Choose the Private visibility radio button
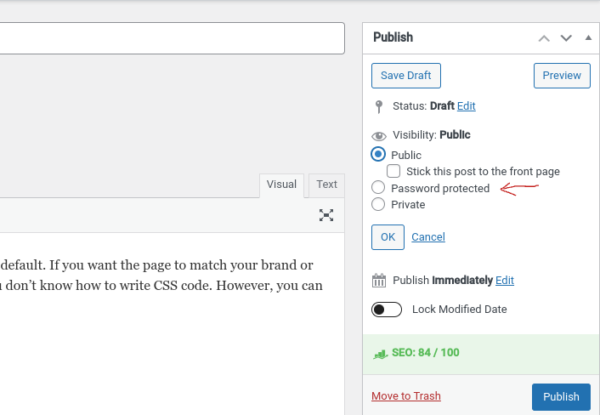Viewport: 600px width, 415px height. (x=378, y=204)
